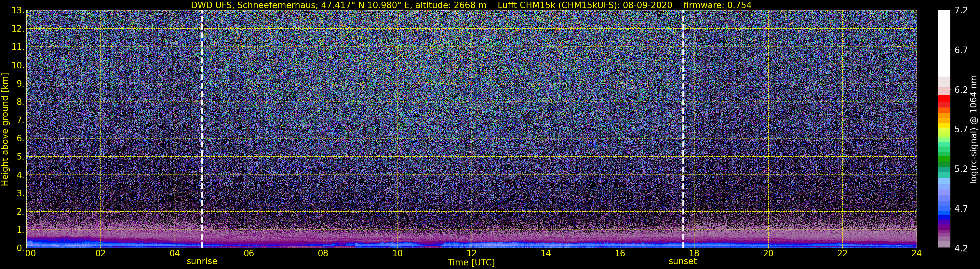Click the time axis tick label 00
The height and width of the screenshot is (269, 980).
(30, 254)
